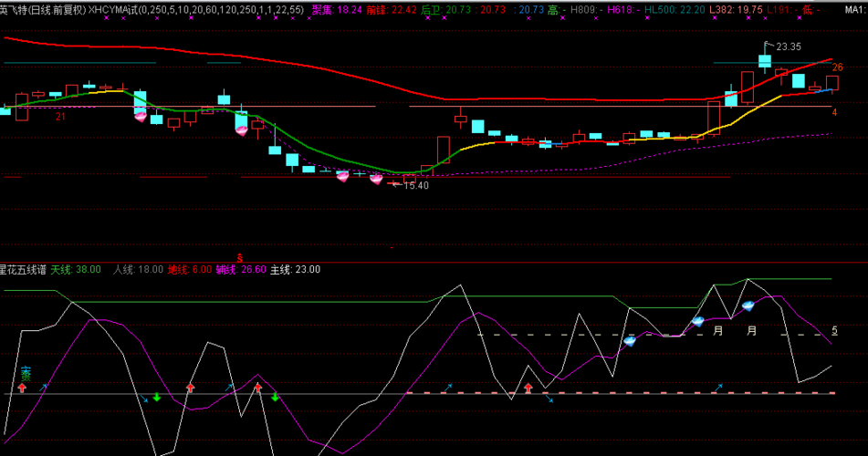Click the rightmost blue down-right arrow in indicator
Image resolution: width=868 pixels, height=456 pixels.
549,399
